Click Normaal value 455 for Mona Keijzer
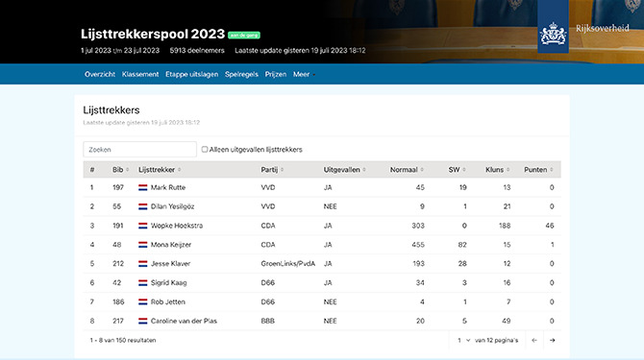This screenshot has height=360, width=644. [x=418, y=245]
